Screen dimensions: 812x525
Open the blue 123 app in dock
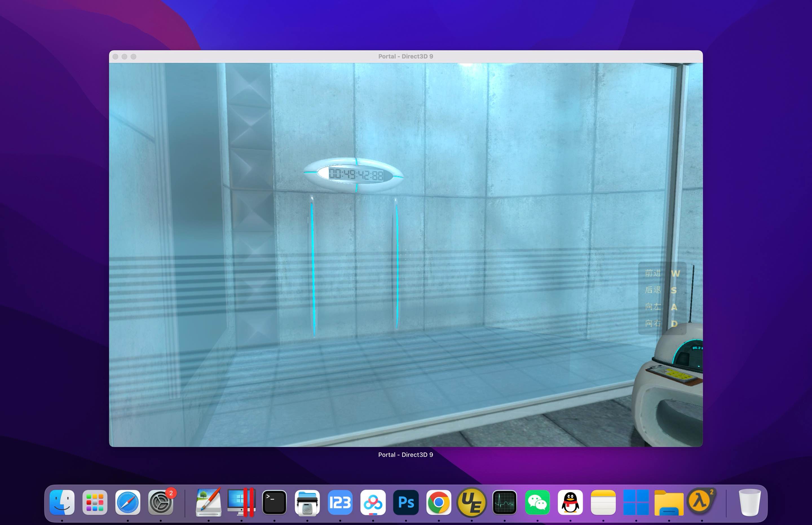pyautogui.click(x=340, y=502)
